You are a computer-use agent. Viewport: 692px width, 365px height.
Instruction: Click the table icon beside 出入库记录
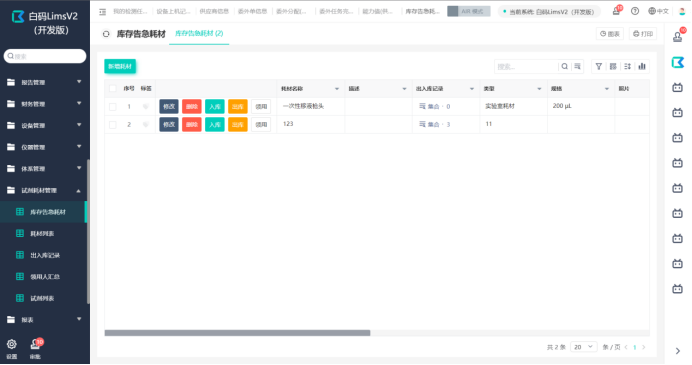coord(20,255)
